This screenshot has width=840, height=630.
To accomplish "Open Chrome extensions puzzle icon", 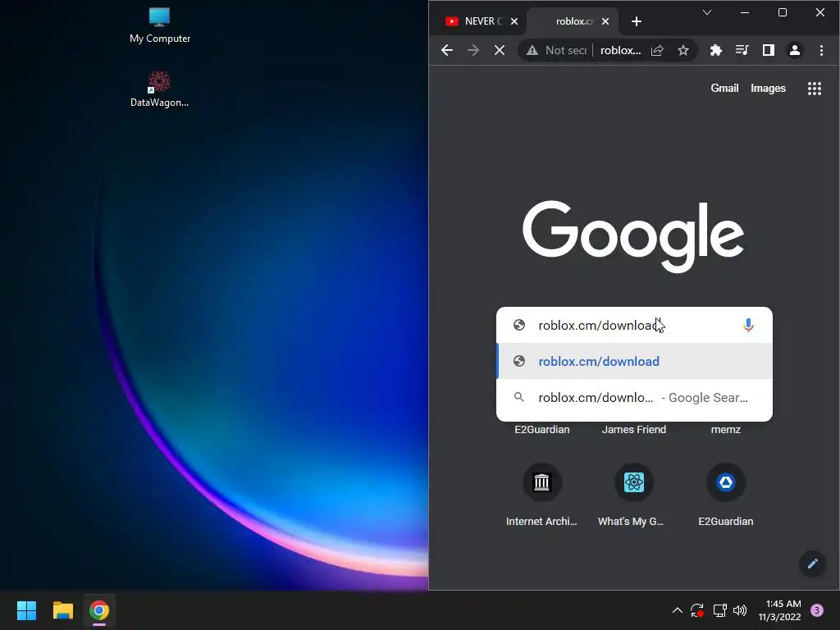I will (715, 50).
